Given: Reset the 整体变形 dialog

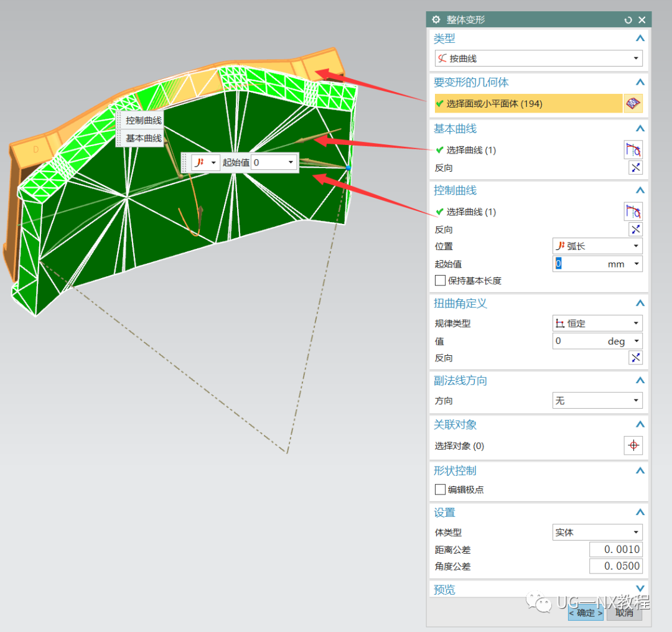Looking at the screenshot, I should coord(628,20).
